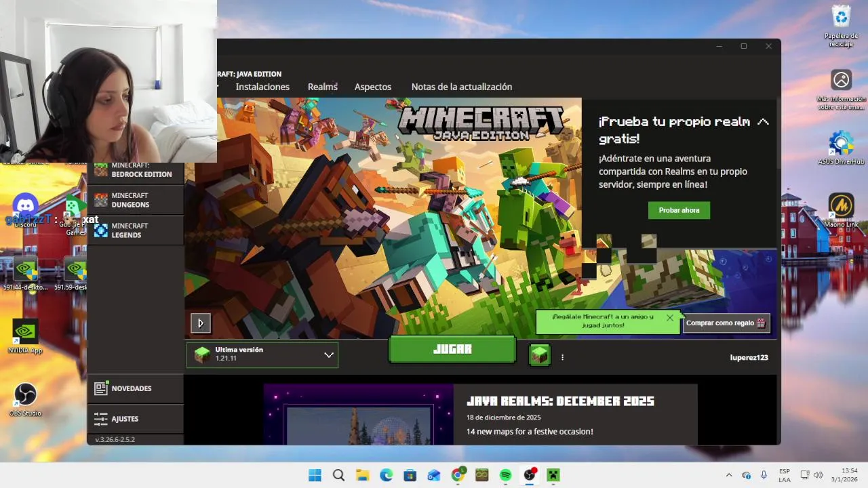868x488 pixels.
Task: Open Java Realms December 2025 article
Action: pyautogui.click(x=560, y=401)
